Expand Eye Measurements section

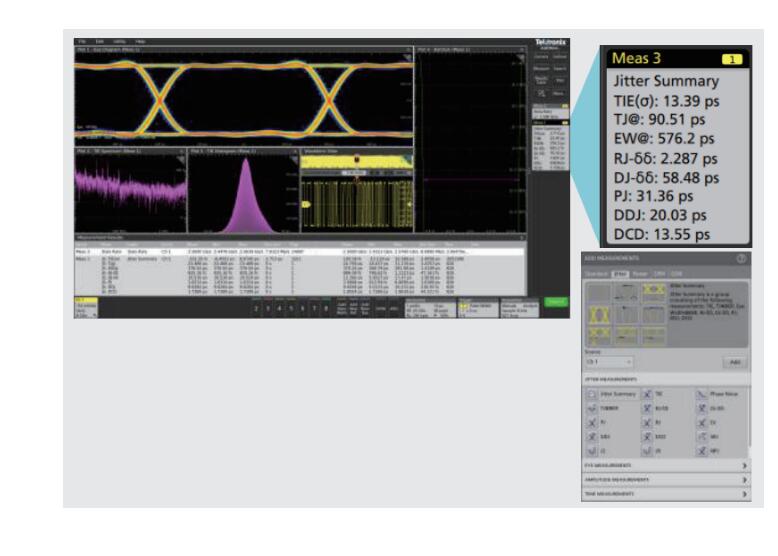point(666,466)
